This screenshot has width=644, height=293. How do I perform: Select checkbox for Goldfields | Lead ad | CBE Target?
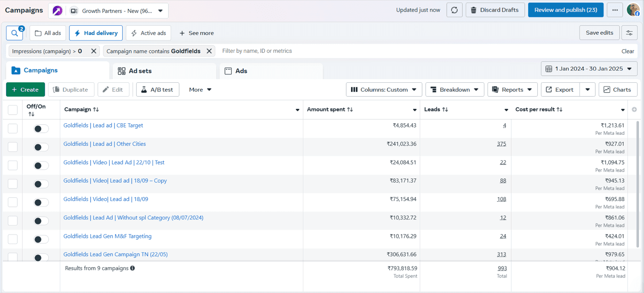tap(13, 129)
